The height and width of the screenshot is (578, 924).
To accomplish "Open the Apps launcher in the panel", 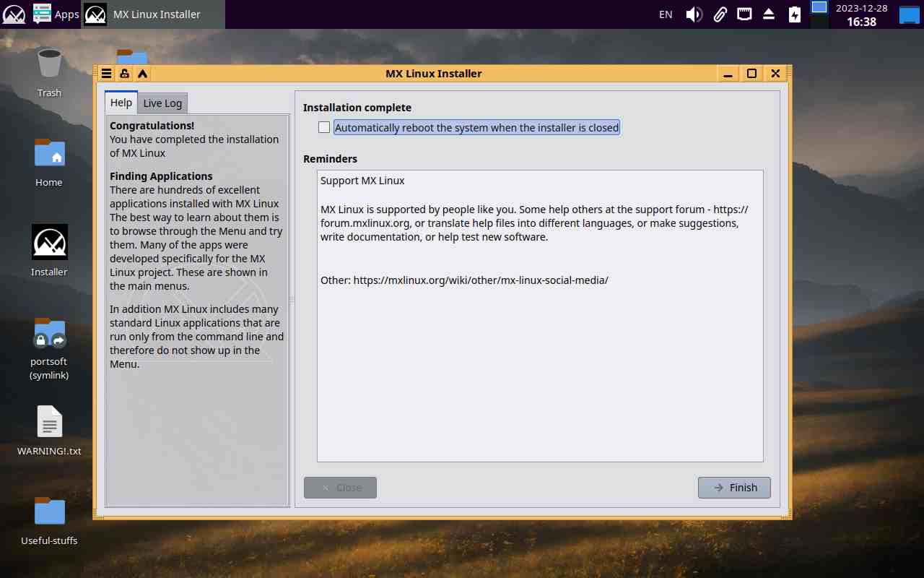I will pyautogui.click(x=56, y=14).
